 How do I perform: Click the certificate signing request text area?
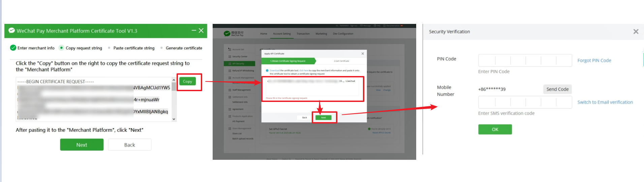point(312,87)
